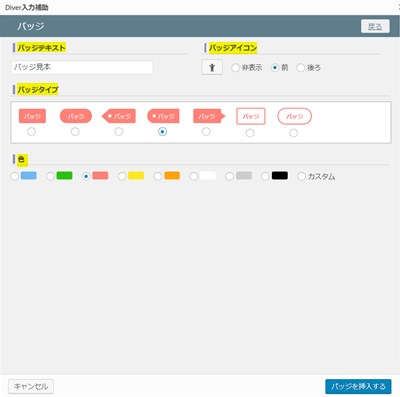This screenshot has width=400, height=397.
Task: Open the badge icon picker button
Action: (x=212, y=67)
